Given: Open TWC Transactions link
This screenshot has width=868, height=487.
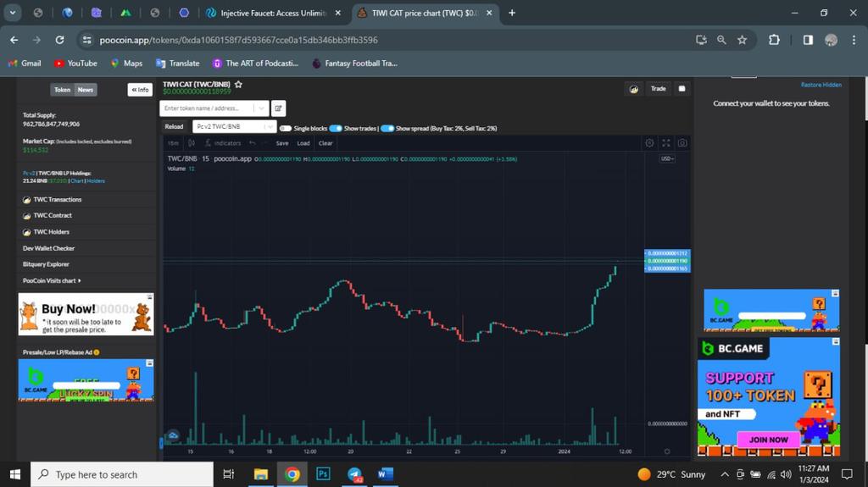Looking at the screenshot, I should tap(58, 200).
